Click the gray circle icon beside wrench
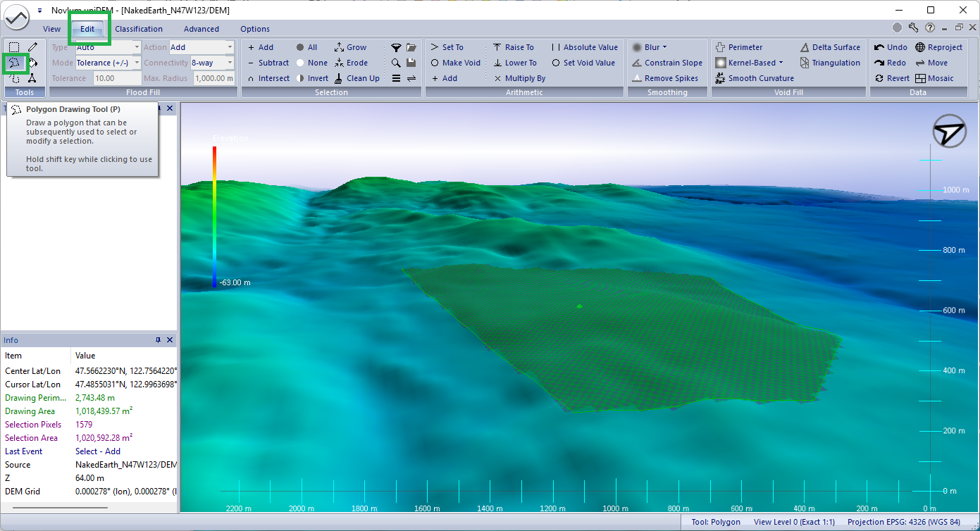The height and width of the screenshot is (531, 980). click(897, 28)
